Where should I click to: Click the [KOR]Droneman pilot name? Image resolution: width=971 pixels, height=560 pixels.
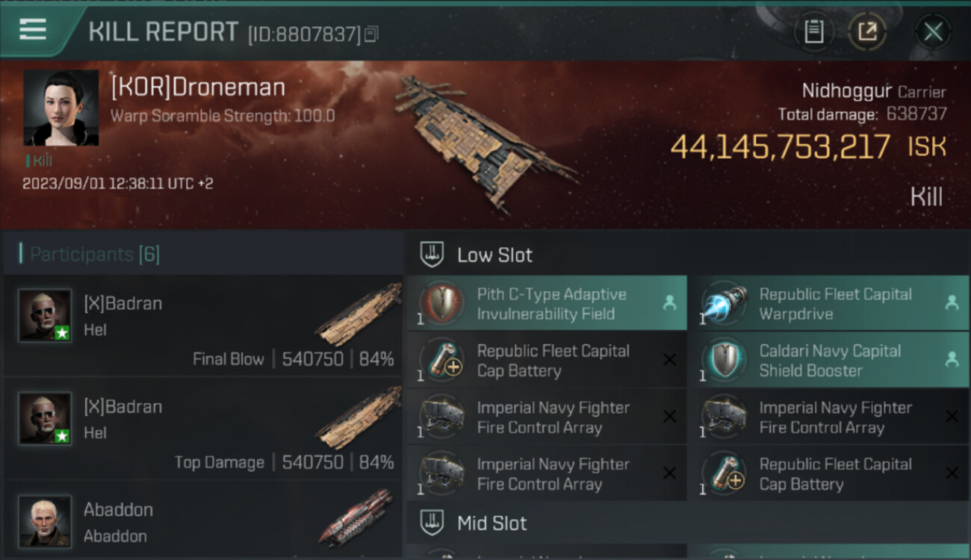198,87
